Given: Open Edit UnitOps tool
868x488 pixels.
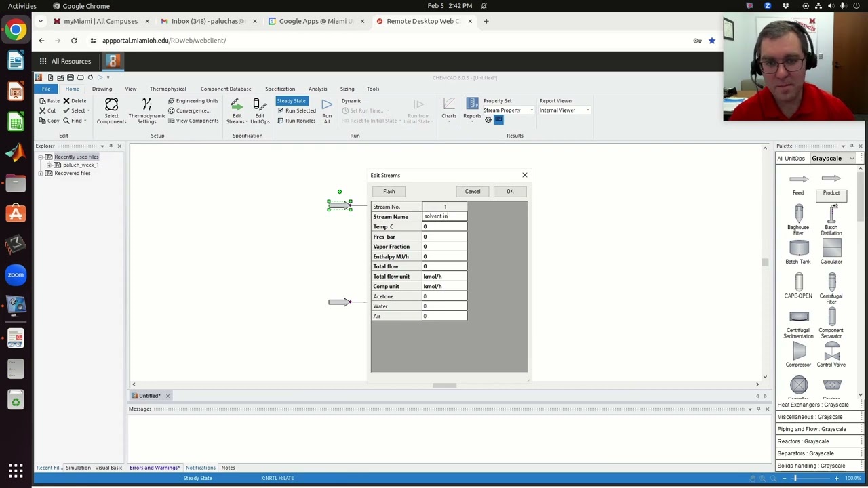Looking at the screenshot, I should coord(260,111).
